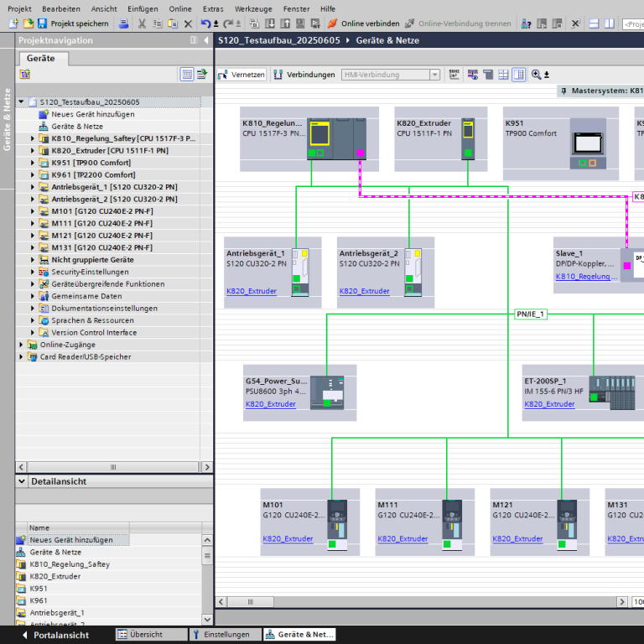Open the HMI-Verbindung connection type dropdown
This screenshot has height=644, width=644.
(x=434, y=75)
